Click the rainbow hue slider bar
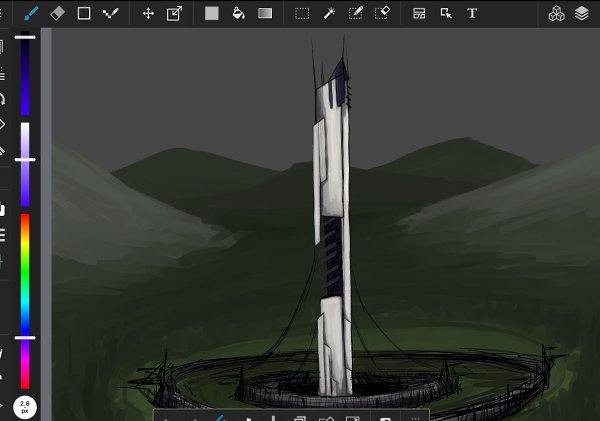This screenshot has height=421, width=600. pos(25,270)
